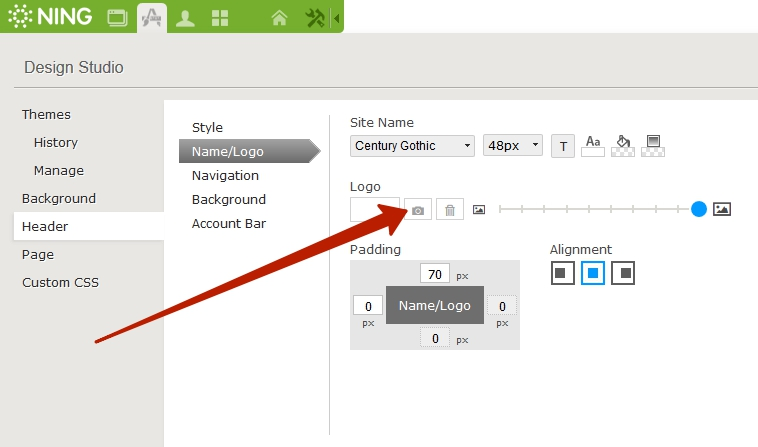Upload a logo with the camera button
The height and width of the screenshot is (447, 758).
tap(418, 210)
